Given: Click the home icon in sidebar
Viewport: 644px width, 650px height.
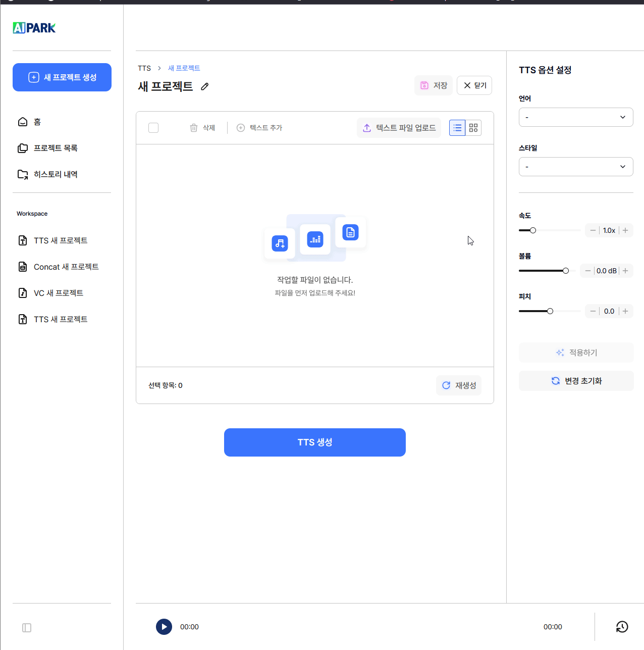Looking at the screenshot, I should click(x=23, y=122).
